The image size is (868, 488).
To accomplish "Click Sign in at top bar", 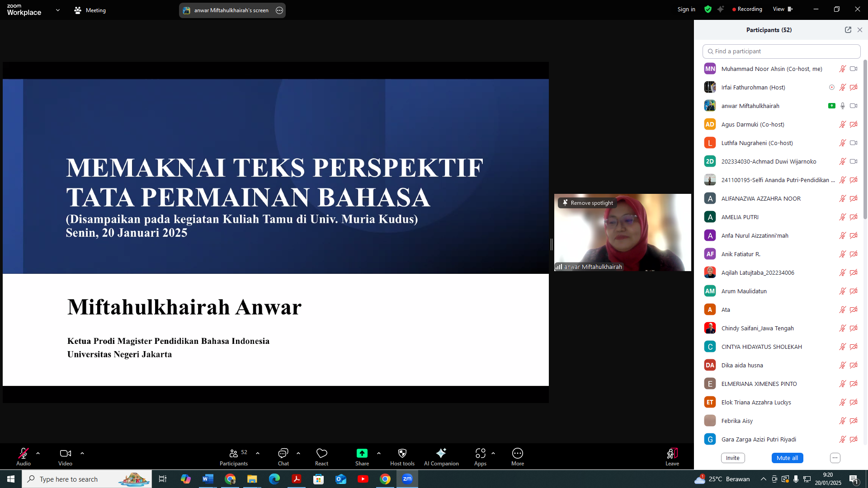I will click(686, 9).
